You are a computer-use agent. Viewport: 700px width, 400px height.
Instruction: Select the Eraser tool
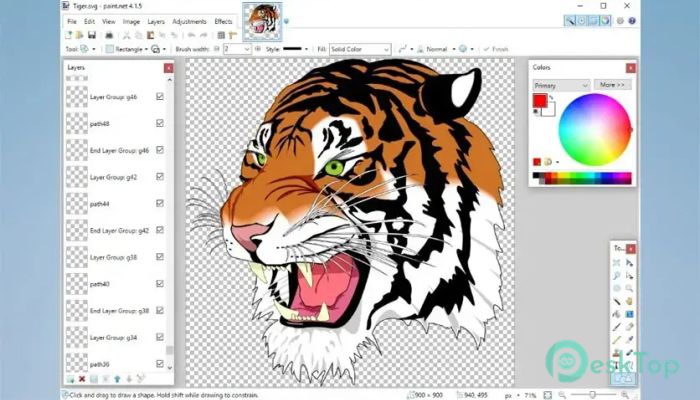629,327
